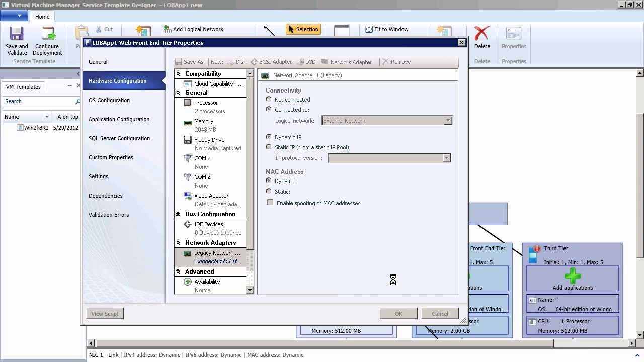Click the VM Templates search field
This screenshot has height=362, width=644.
pos(39,101)
